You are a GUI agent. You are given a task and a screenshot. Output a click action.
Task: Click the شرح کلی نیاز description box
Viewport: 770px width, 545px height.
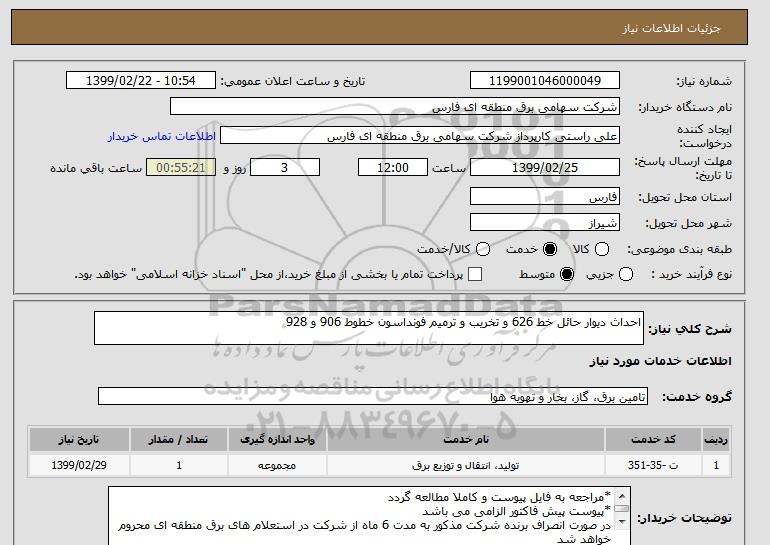tap(369, 328)
